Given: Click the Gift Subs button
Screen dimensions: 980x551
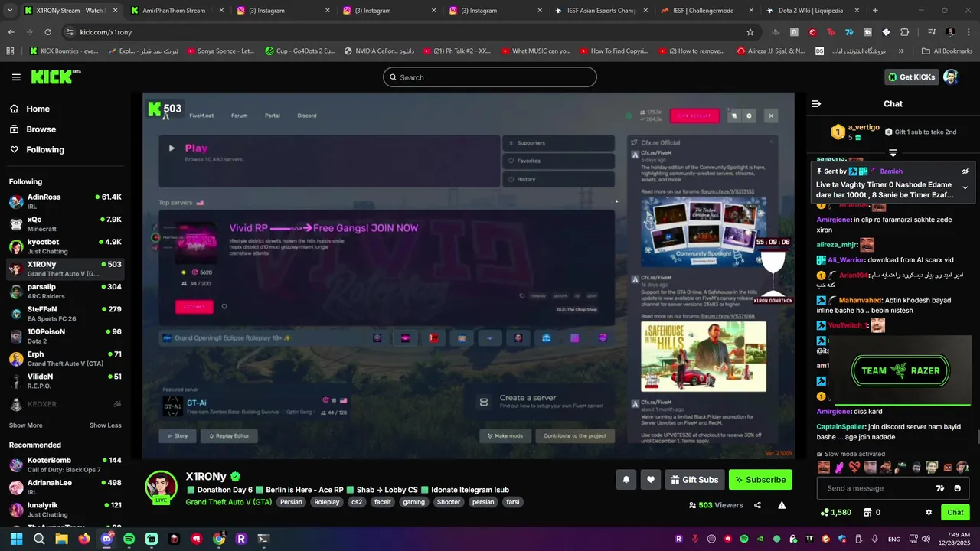Looking at the screenshot, I should coord(695,480).
